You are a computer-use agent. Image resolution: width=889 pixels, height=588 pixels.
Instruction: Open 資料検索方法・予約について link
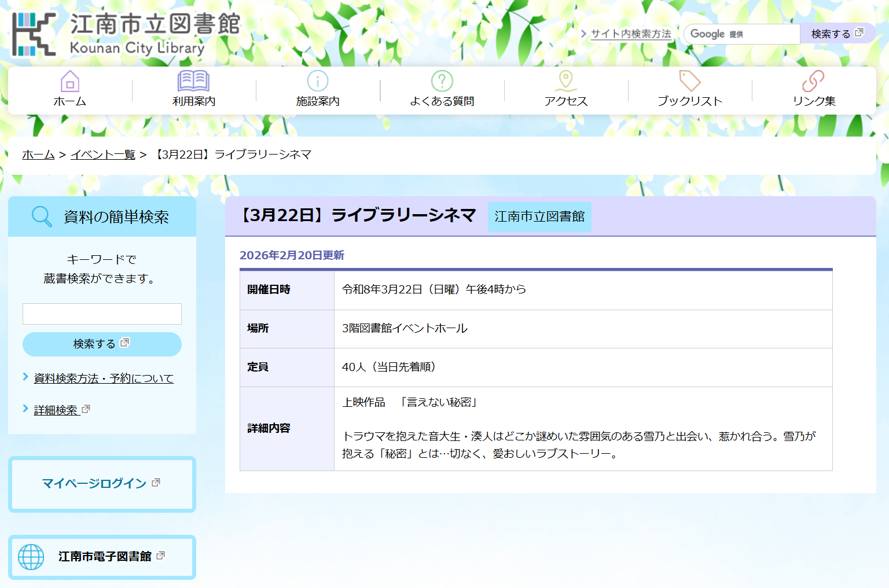[104, 378]
